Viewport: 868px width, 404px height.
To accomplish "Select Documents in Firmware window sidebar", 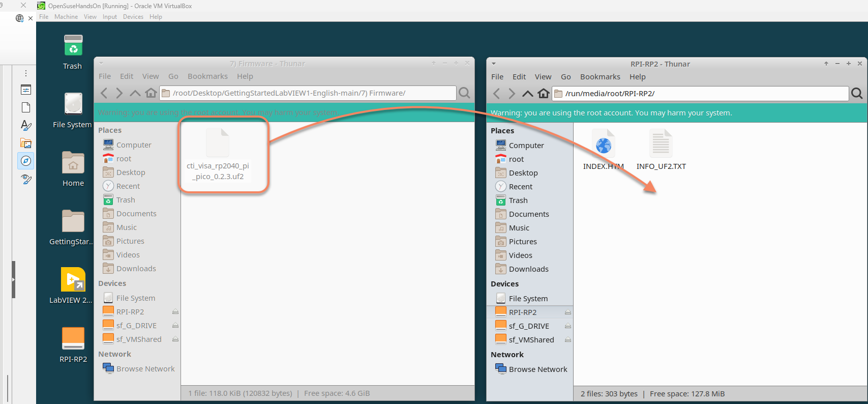I will click(x=137, y=214).
